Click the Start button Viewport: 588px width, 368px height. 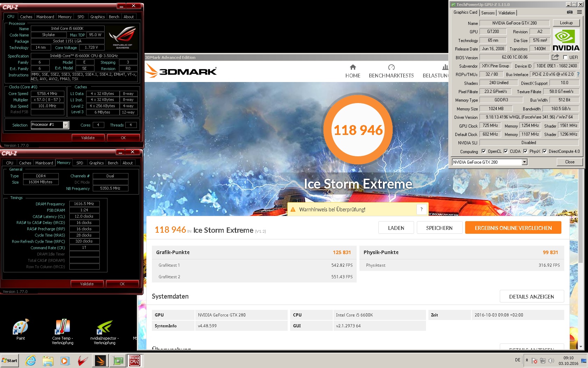[x=9, y=361]
